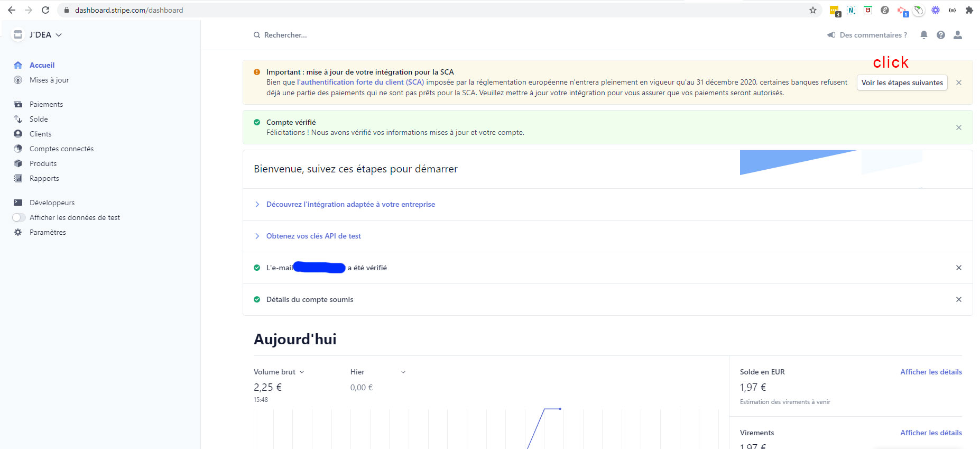
Task: Click the orange SCA warning icon
Action: 257,72
